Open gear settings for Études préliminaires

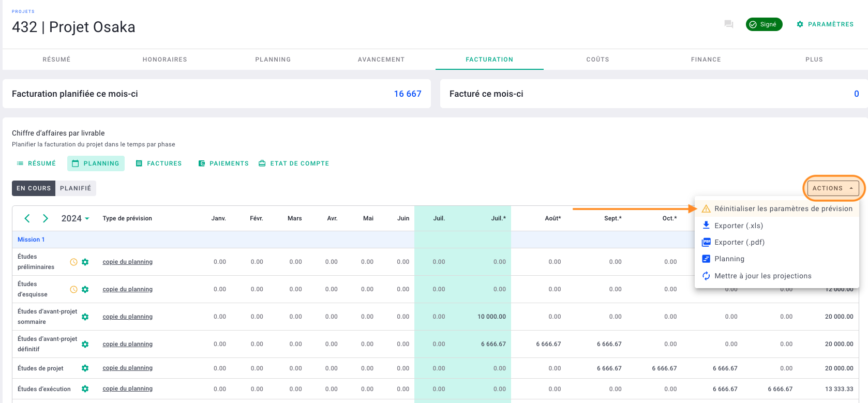coord(85,262)
